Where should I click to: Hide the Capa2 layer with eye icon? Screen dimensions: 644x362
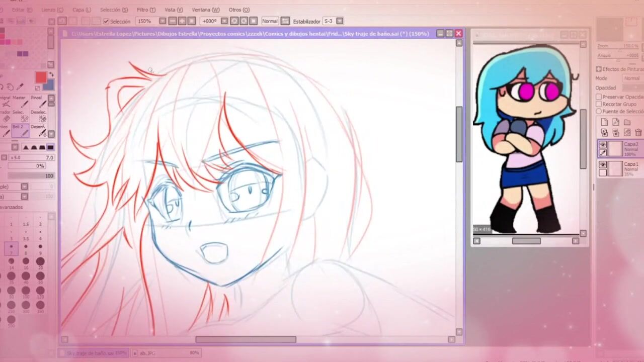click(603, 145)
